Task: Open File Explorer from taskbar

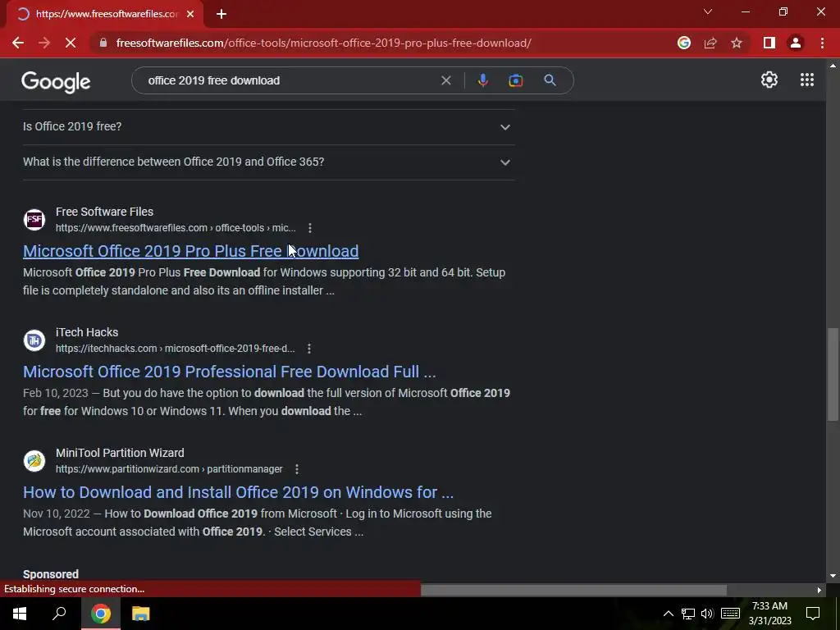Action: point(140,614)
